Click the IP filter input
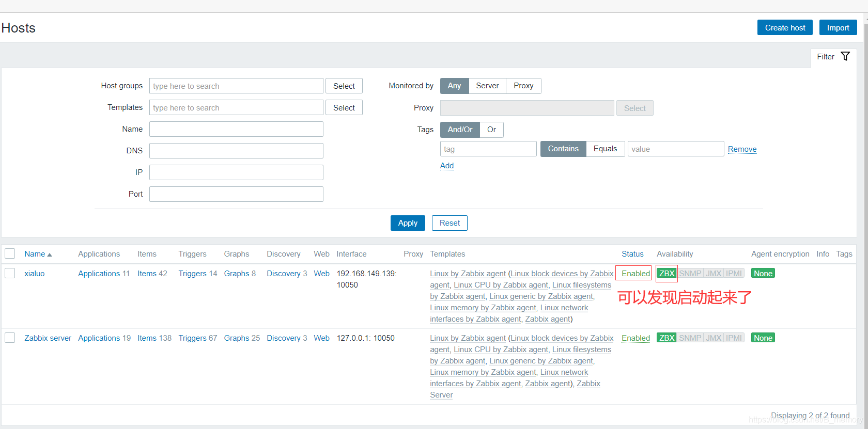Viewport: 868px width, 429px height. coord(236,172)
